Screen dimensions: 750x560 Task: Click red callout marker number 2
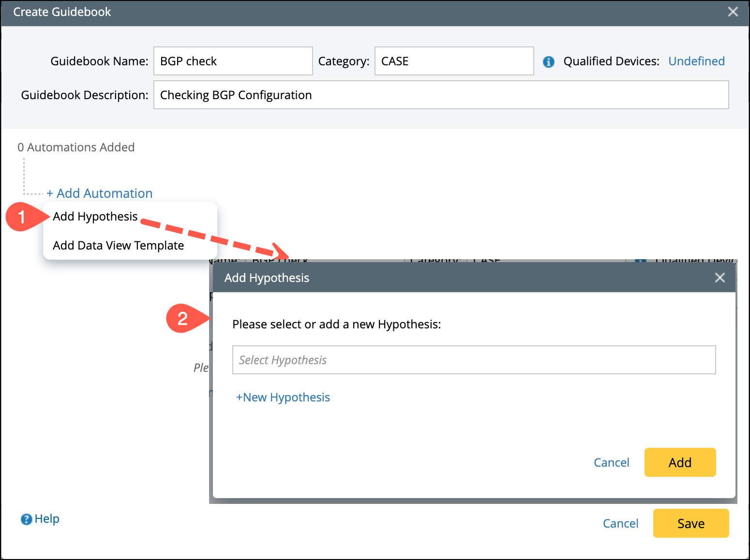click(182, 319)
